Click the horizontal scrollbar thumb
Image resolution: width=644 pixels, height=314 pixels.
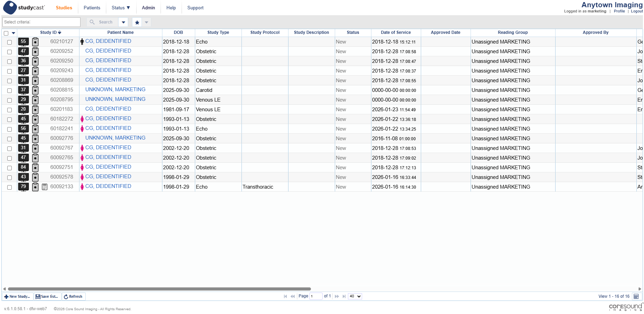[x=159, y=289]
